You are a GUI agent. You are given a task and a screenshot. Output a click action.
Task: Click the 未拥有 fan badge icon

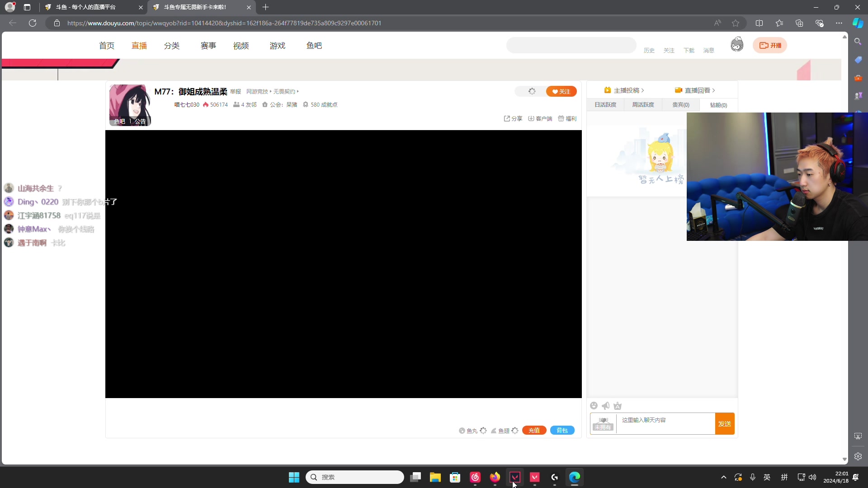603,424
